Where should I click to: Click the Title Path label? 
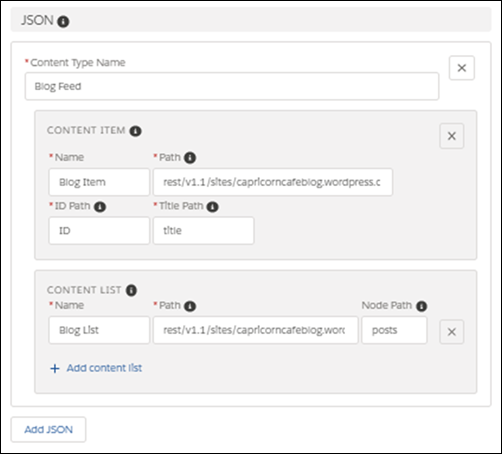pos(181,206)
